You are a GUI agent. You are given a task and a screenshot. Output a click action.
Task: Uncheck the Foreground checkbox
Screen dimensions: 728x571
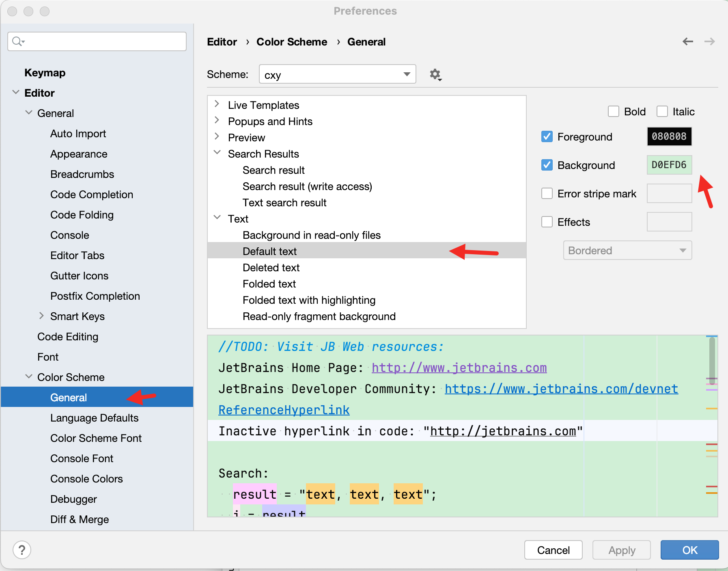click(x=547, y=137)
